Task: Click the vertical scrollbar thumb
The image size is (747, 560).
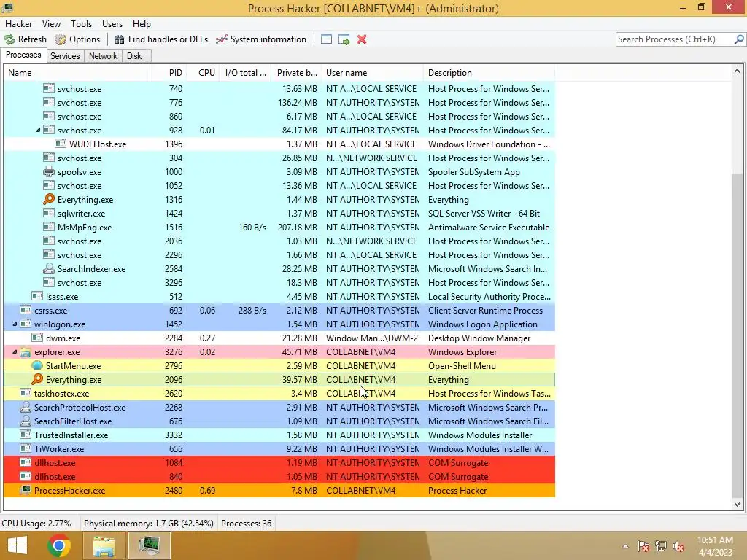Action: pos(737,334)
